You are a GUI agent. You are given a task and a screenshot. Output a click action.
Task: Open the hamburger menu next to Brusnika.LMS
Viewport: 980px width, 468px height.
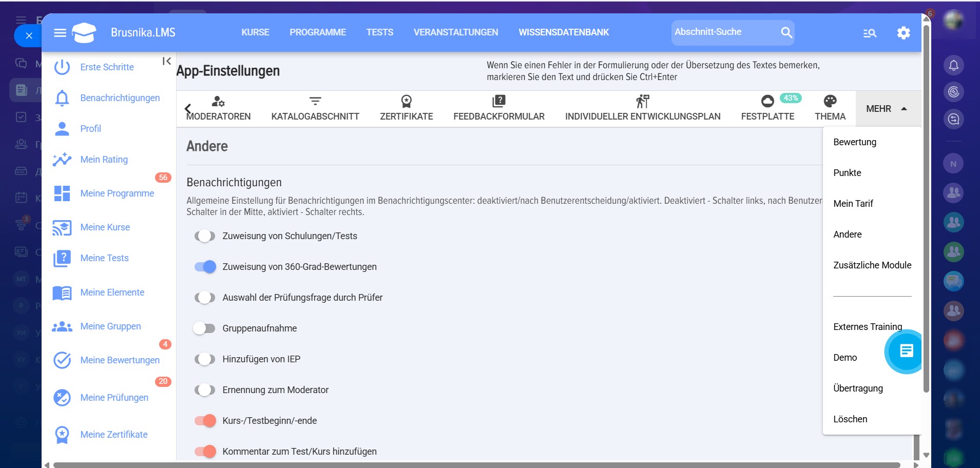click(60, 33)
